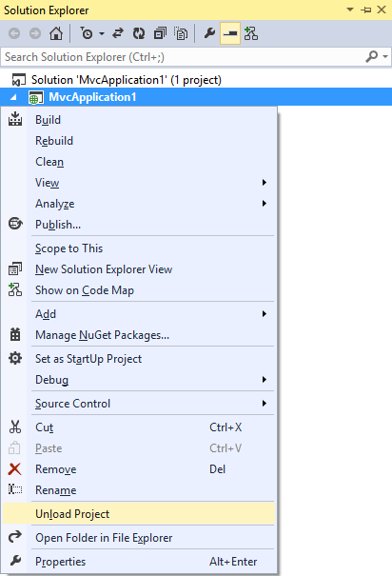392x576 pixels.
Task: Click the Search Solution Explorer field
Action: [184, 57]
